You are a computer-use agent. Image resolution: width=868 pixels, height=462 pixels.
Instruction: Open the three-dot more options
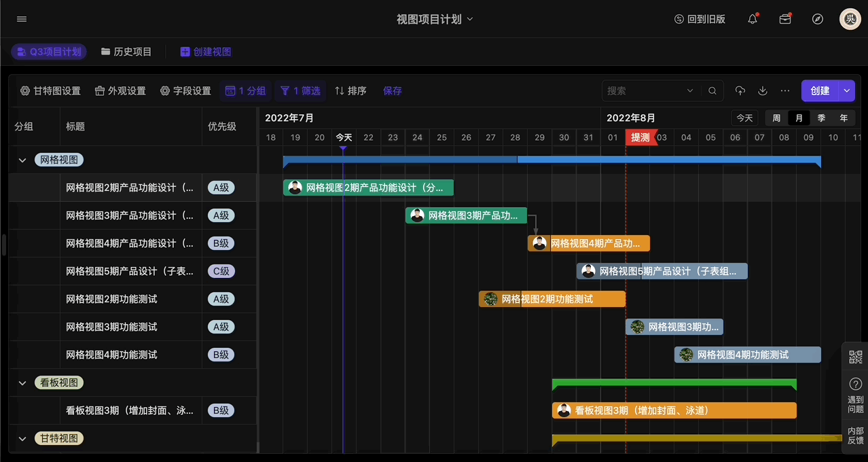pos(785,91)
